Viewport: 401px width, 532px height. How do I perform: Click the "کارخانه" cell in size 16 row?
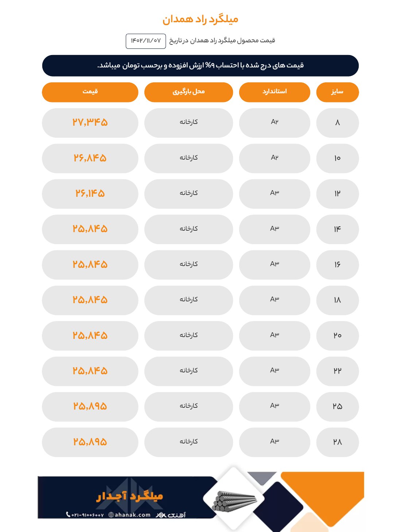pos(188,264)
